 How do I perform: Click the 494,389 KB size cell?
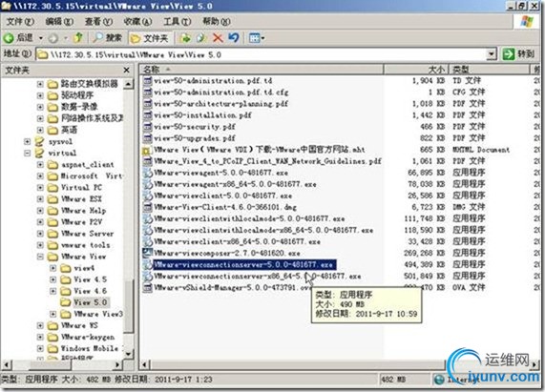coord(425,264)
